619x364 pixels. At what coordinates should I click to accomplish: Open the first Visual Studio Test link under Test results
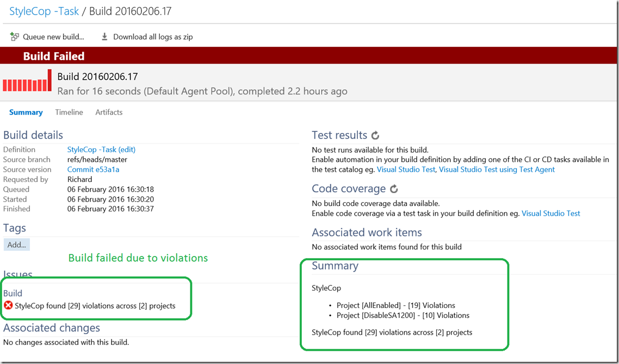point(406,170)
